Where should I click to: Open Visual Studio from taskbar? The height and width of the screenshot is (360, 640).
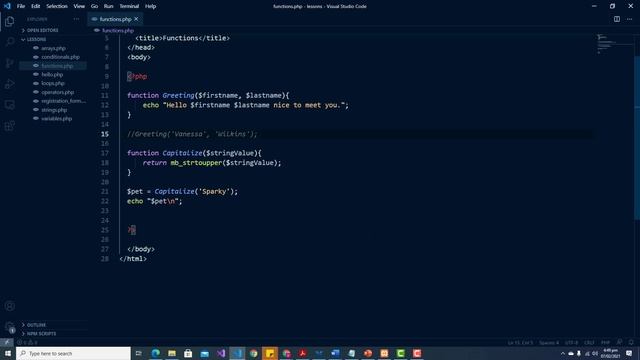pyautogui.click(x=221, y=353)
